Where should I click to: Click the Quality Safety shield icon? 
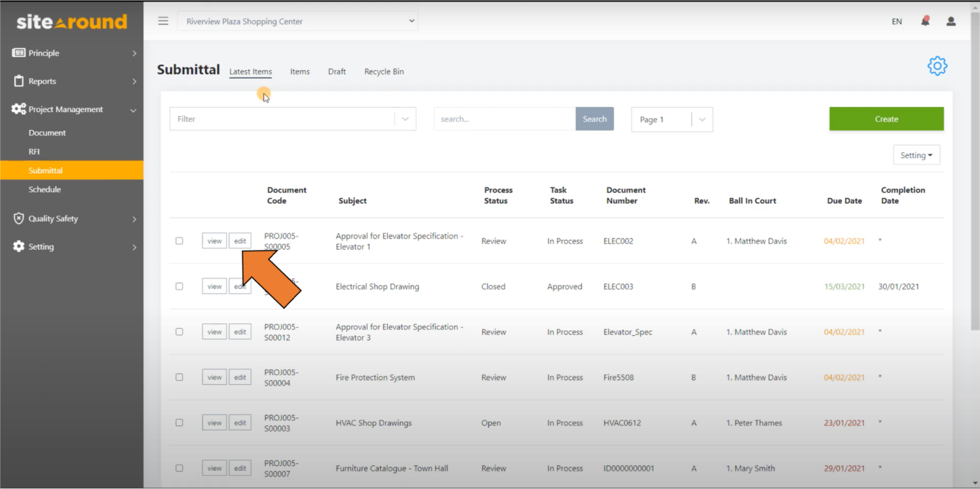point(18,218)
